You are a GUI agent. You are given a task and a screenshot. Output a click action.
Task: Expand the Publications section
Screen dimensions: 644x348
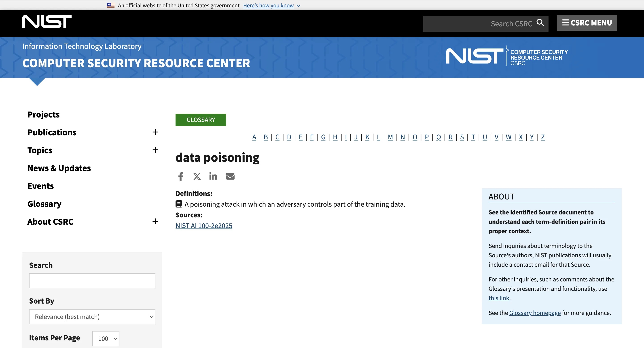(155, 132)
